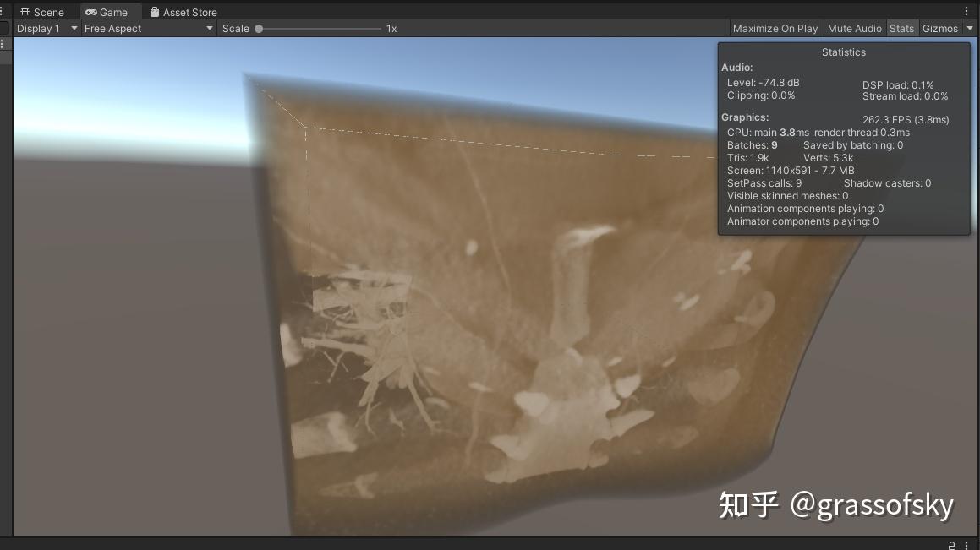The height and width of the screenshot is (550, 980).
Task: Enable Maximize On Play
Action: point(775,28)
